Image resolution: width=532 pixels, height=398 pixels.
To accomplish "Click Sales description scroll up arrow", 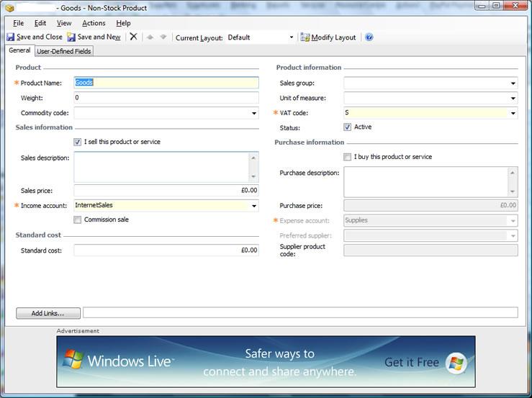I will tap(253, 158).
